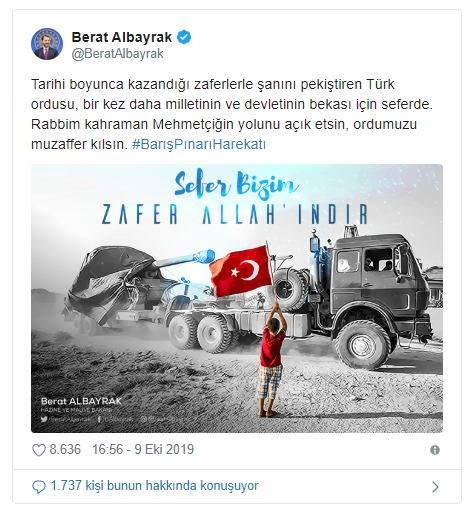This screenshot has height=518, width=468.
Task: Click the truck cab in the photo
Action: [375, 273]
